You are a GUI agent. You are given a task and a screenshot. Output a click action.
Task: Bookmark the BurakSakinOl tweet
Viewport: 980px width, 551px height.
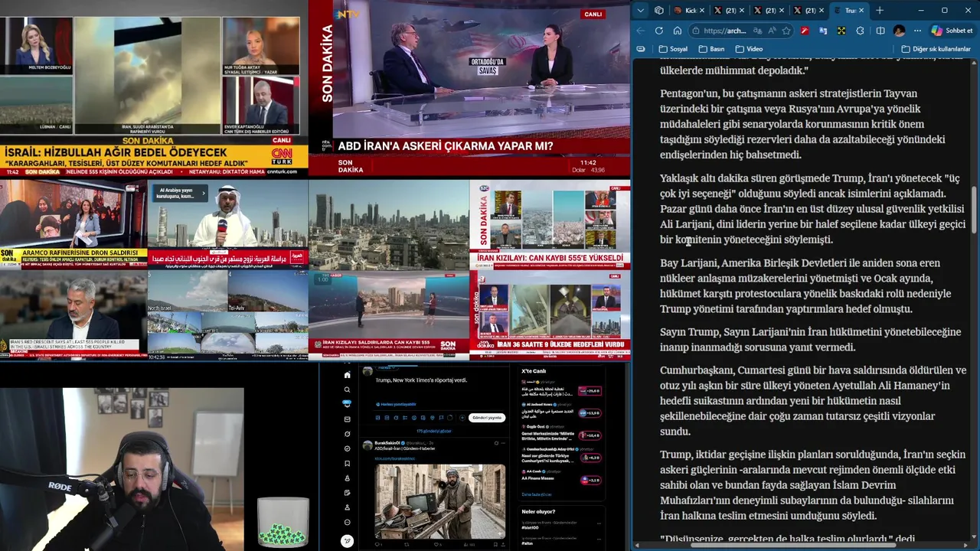coord(495,544)
